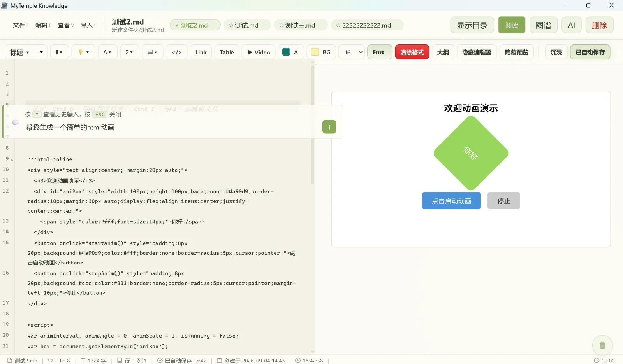Collapse the code fold arrow at line 9
623x364 pixels.
(x=12, y=160)
